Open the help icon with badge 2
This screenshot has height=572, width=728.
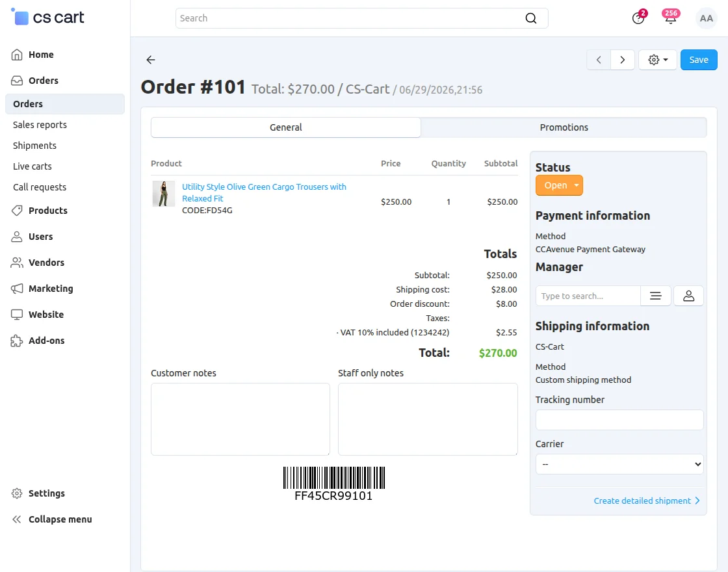(x=638, y=18)
